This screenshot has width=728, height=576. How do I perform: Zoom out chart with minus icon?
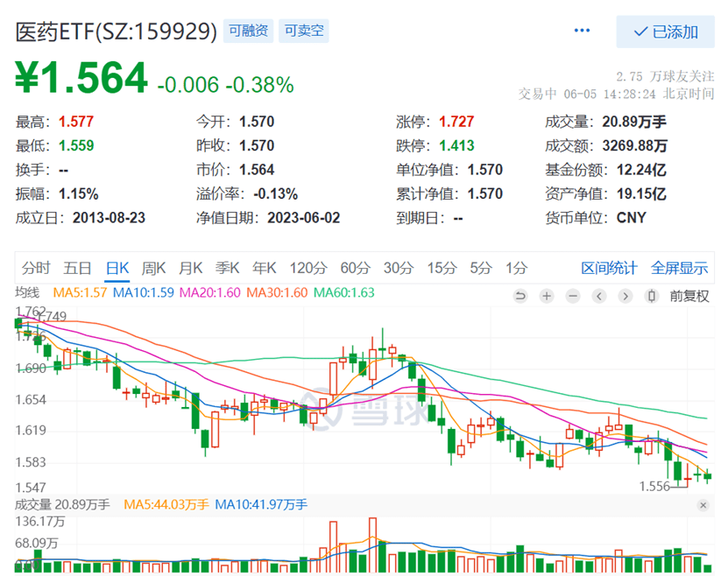pyautogui.click(x=573, y=296)
